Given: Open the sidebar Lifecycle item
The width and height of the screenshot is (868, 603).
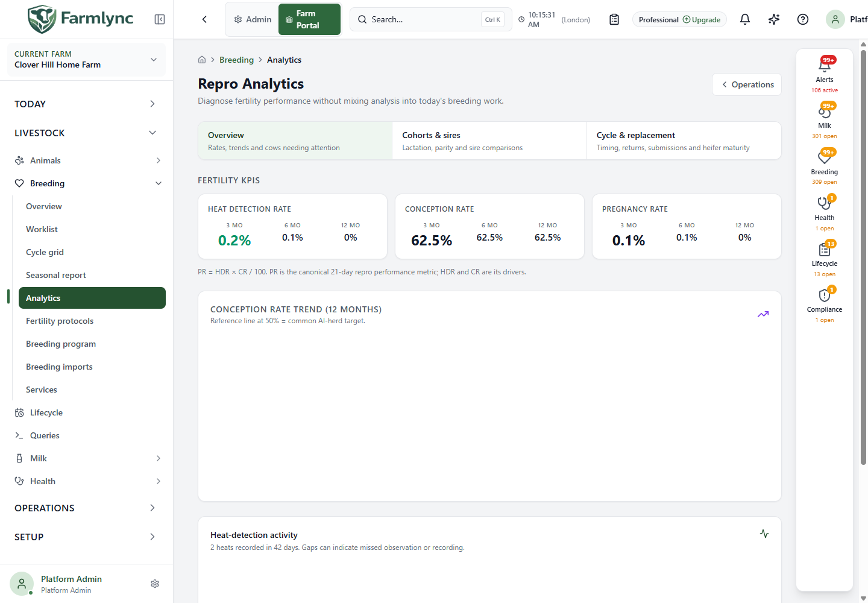Looking at the screenshot, I should [x=86, y=412].
